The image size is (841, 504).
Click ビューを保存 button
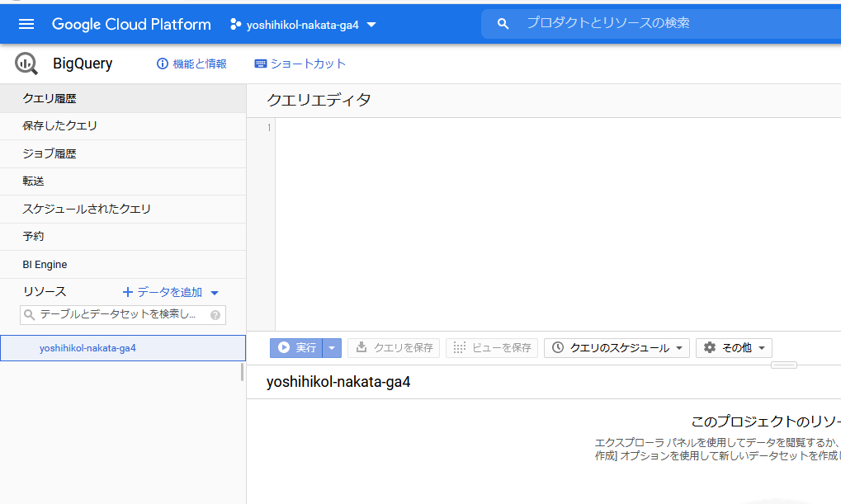click(492, 348)
